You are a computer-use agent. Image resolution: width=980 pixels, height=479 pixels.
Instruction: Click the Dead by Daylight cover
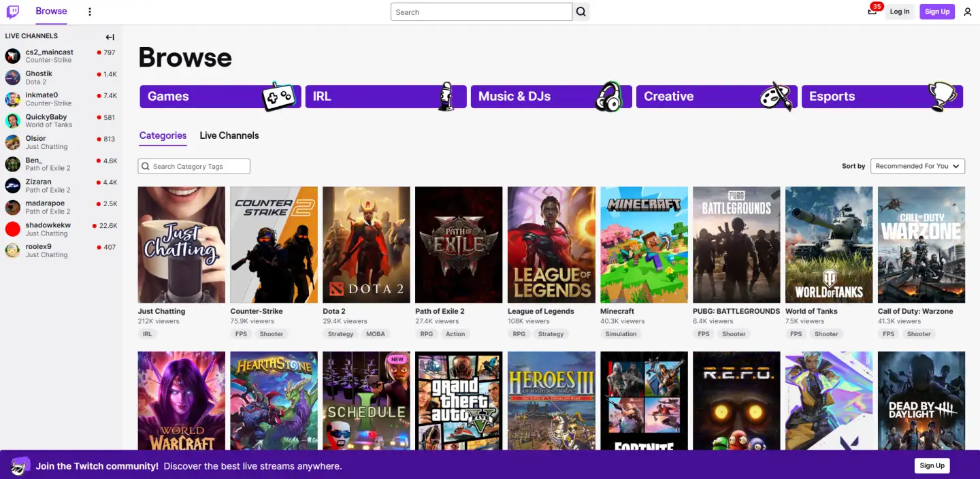[x=921, y=401]
